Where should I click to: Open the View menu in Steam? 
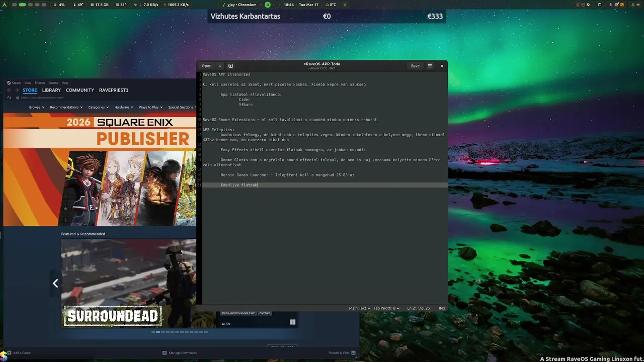pos(28,83)
